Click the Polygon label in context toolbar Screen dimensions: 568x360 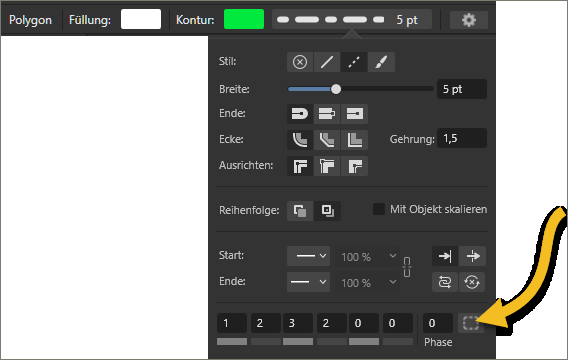(30, 20)
